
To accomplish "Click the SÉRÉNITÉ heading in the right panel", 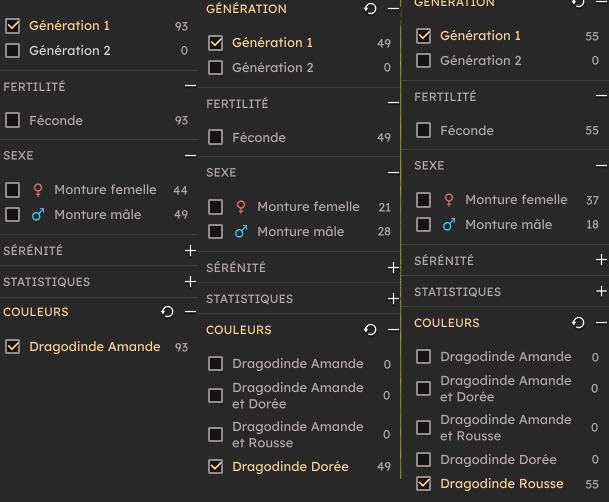I will click(x=444, y=260).
